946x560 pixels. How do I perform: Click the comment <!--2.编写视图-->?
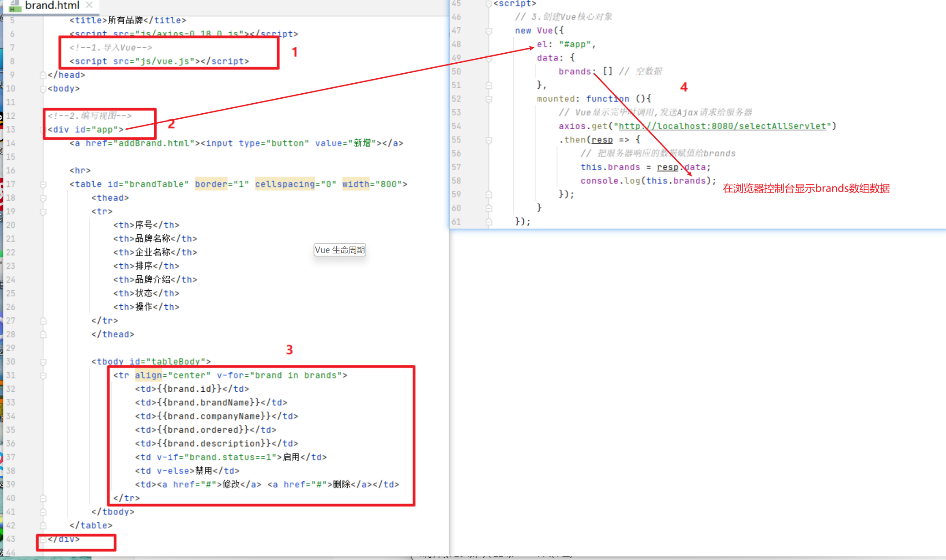[90, 116]
